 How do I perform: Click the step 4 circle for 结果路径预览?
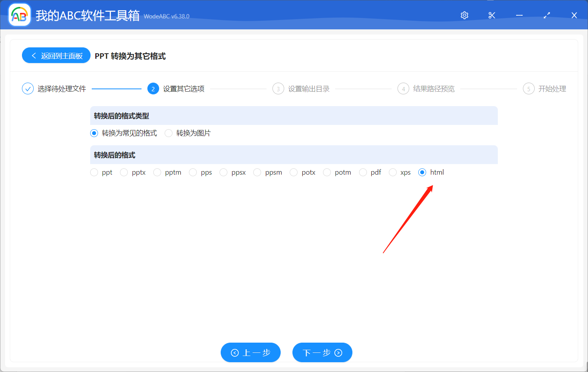tap(403, 88)
